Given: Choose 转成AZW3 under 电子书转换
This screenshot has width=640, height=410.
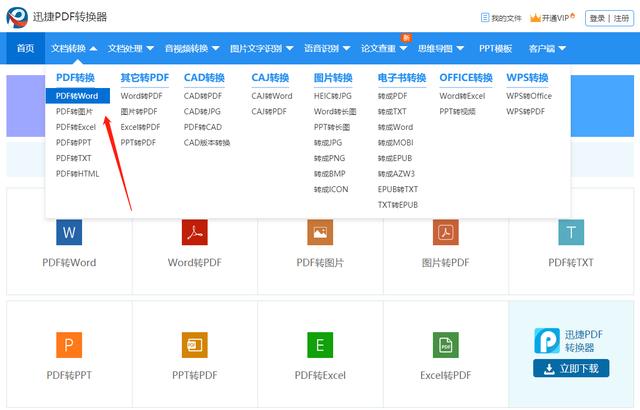Looking at the screenshot, I should tap(396, 173).
